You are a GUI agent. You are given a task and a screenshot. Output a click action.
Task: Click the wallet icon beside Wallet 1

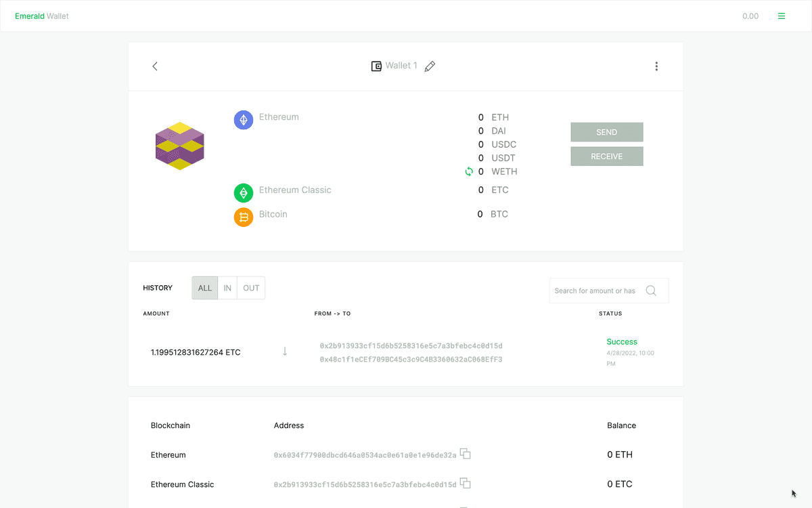(x=376, y=66)
